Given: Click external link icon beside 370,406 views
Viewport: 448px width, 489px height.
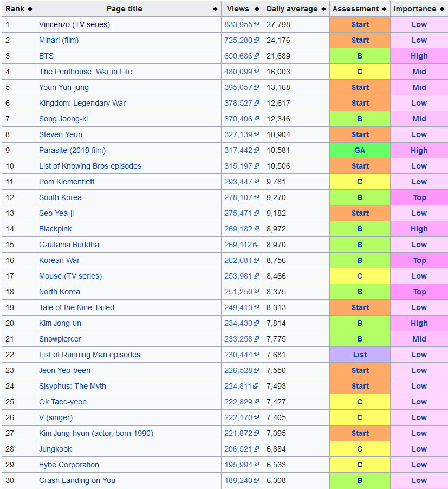Looking at the screenshot, I should pos(256,119).
